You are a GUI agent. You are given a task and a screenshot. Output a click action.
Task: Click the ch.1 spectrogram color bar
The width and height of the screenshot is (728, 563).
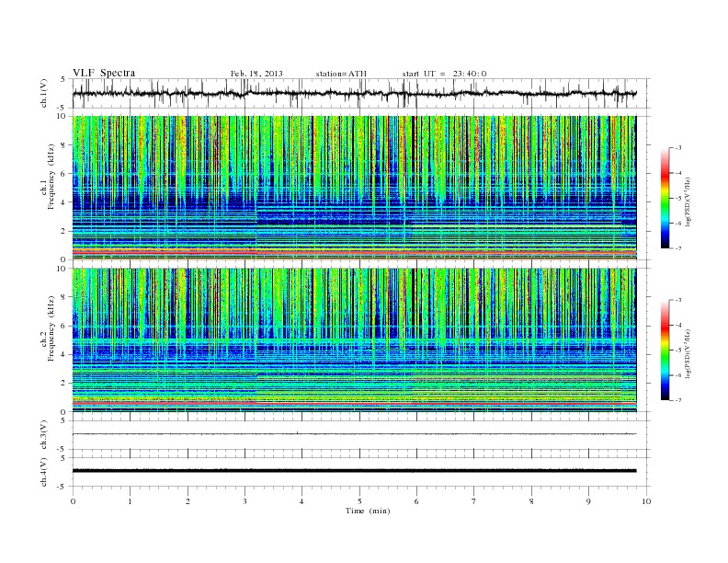pyautogui.click(x=665, y=198)
